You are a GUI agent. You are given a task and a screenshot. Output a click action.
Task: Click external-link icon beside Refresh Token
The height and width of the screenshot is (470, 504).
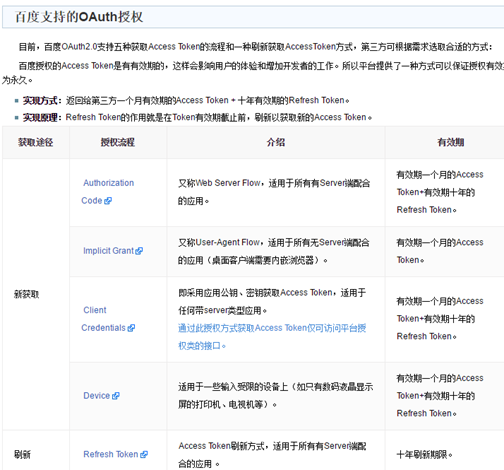pos(144,454)
